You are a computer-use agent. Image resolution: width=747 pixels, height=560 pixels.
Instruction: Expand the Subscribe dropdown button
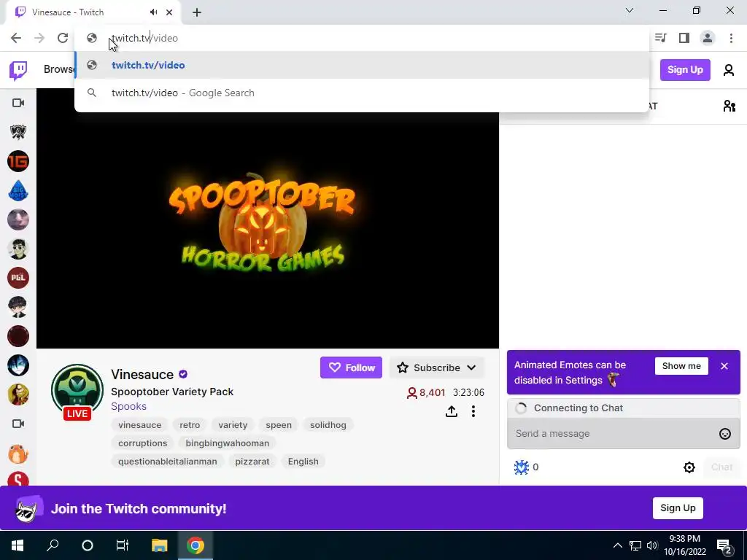click(x=437, y=367)
